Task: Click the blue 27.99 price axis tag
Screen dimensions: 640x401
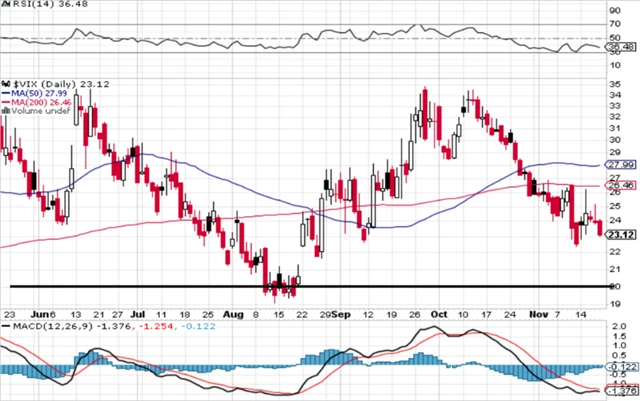Action: point(622,164)
